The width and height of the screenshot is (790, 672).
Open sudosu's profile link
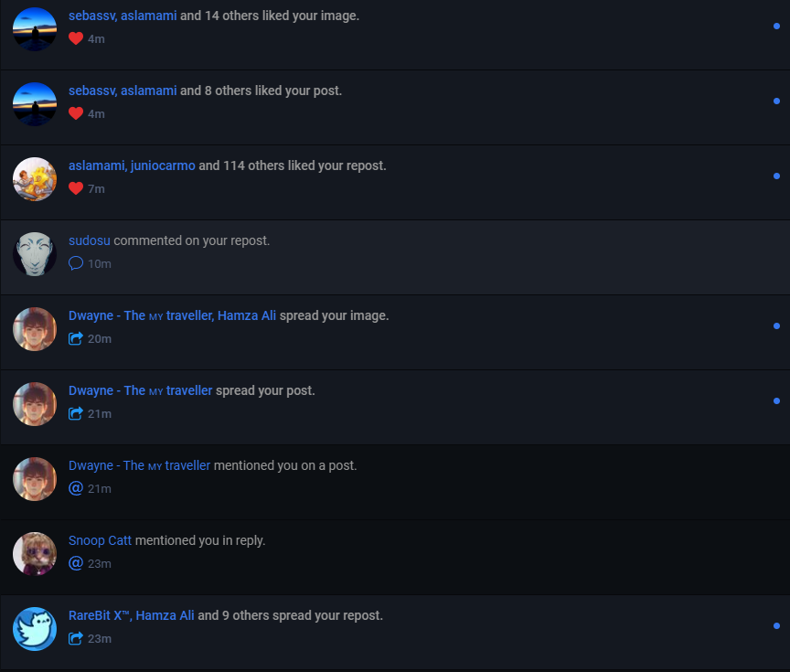tap(90, 240)
